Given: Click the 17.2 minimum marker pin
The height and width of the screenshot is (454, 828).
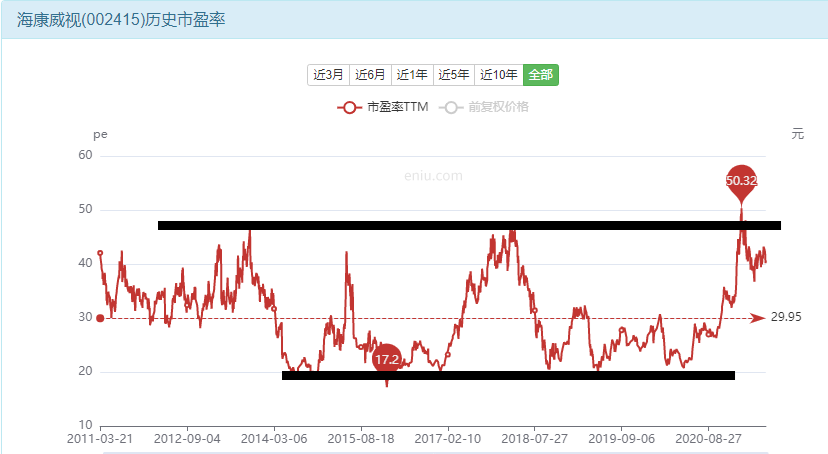Looking at the screenshot, I should coord(387,360).
